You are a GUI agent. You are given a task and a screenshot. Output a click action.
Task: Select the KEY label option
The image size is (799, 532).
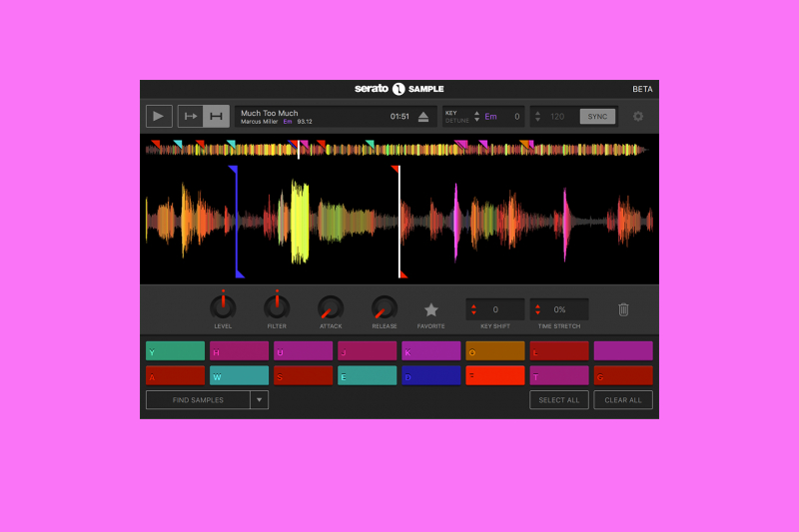pyautogui.click(x=451, y=113)
